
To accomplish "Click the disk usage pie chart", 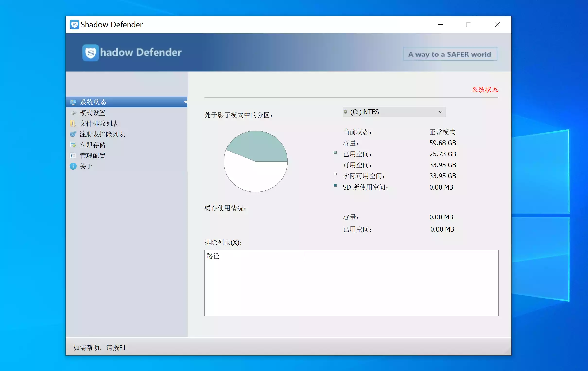I will tap(255, 161).
